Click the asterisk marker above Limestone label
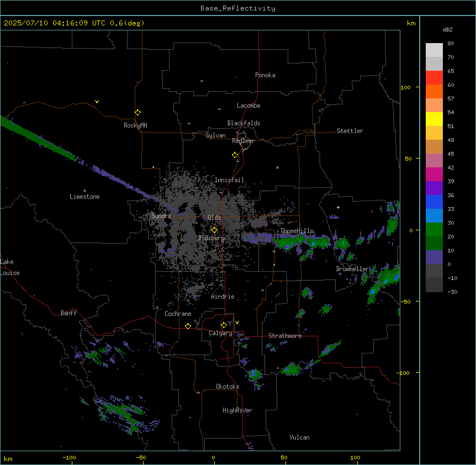The height and width of the screenshot is (465, 476). [x=84, y=191]
